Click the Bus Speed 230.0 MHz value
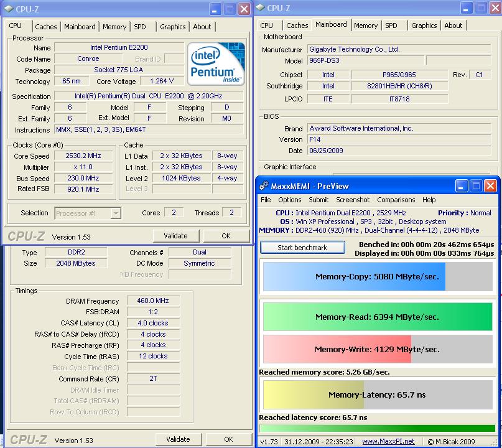The width and height of the screenshot is (502, 448). coord(83,179)
